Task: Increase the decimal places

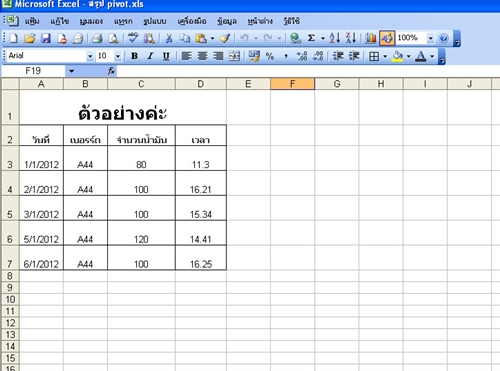Action: click(302, 56)
